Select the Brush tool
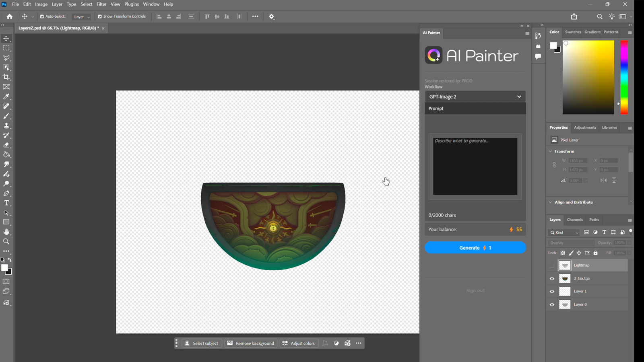Image resolution: width=644 pixels, height=362 pixels. click(x=6, y=116)
